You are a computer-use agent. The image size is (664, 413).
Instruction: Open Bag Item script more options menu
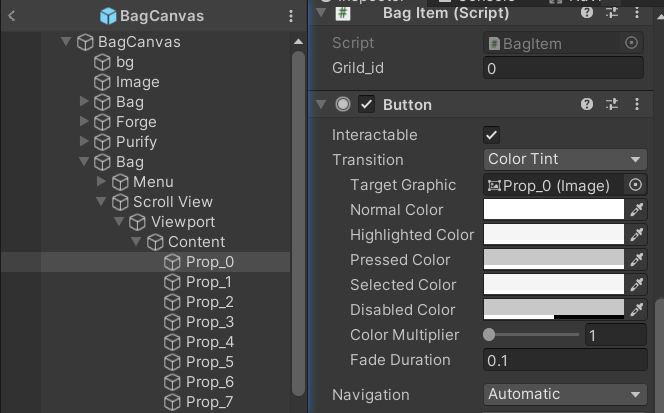tap(637, 13)
